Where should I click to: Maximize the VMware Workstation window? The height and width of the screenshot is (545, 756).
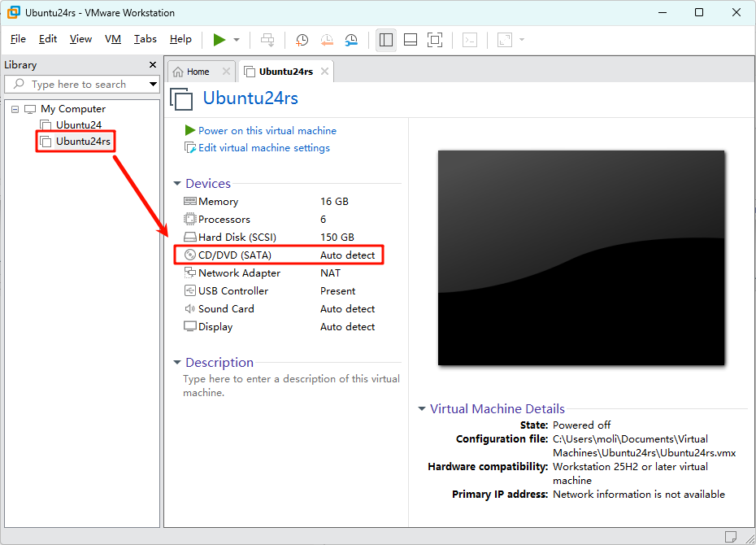pos(699,12)
